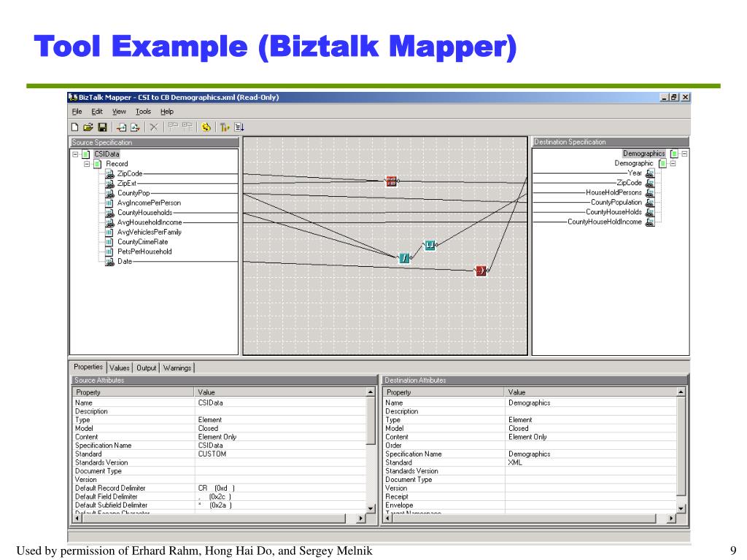Select AvgVehiclesPerFamily field in source tree

point(149,232)
